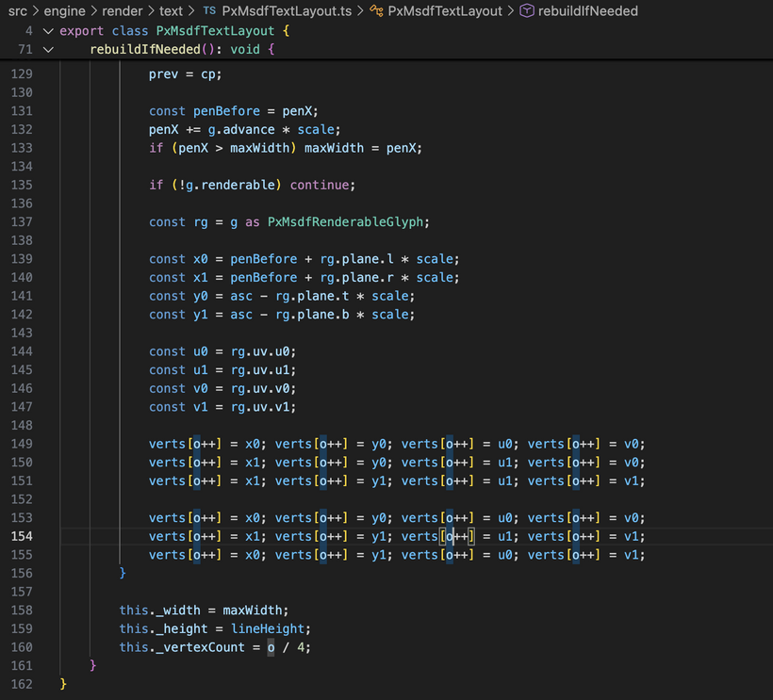
Task: Click the method cube icon in breadcrumbs
Action: pyautogui.click(x=528, y=11)
